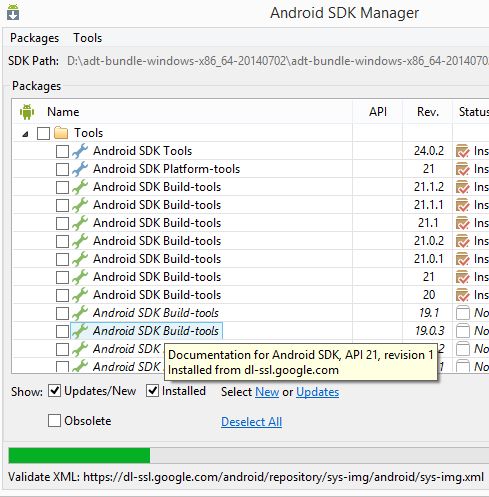
Task: Collapse the Tools tree group
Action: pyautogui.click(x=25, y=134)
